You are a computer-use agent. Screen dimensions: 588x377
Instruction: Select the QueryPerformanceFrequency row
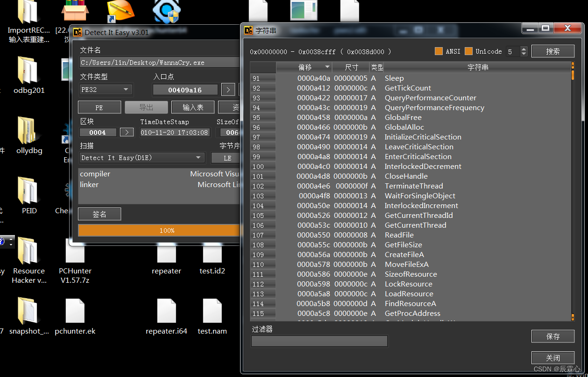coord(411,108)
